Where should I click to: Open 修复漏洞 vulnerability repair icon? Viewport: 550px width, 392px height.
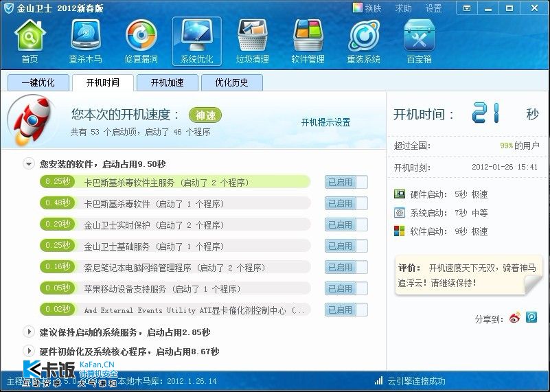(141, 42)
